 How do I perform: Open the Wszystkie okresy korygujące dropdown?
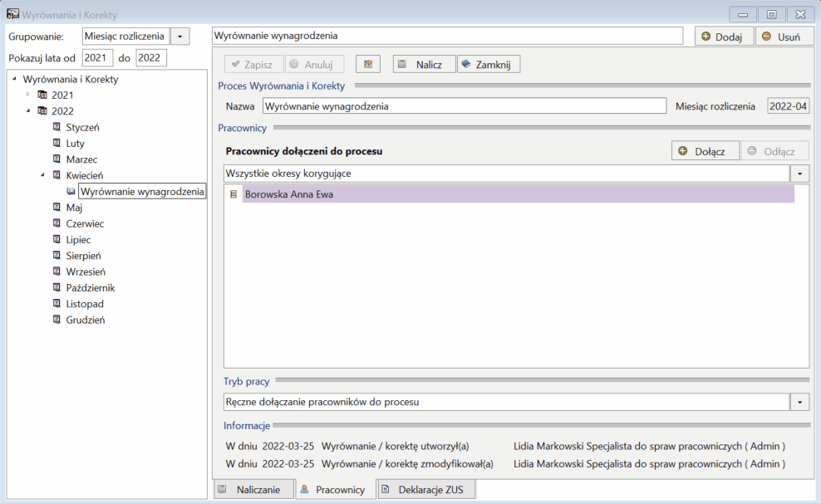pos(799,174)
